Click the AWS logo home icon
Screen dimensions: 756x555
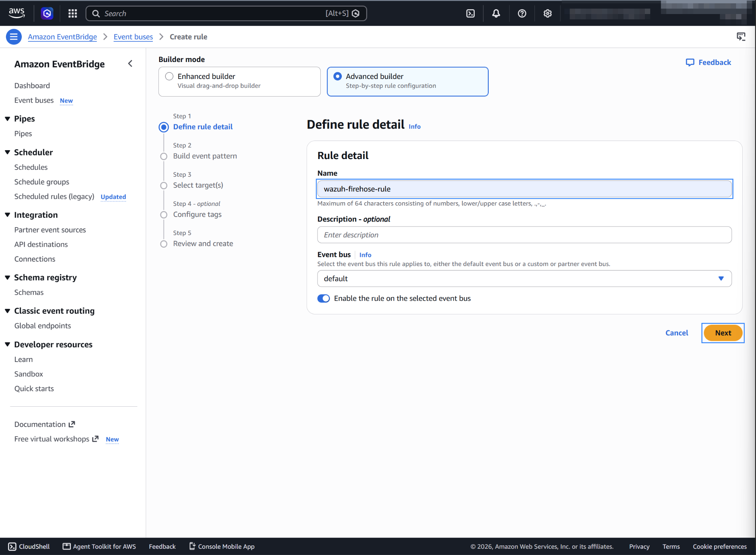pos(17,13)
